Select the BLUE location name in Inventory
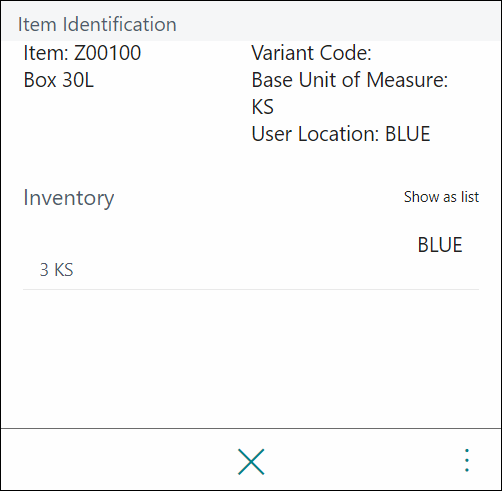This screenshot has width=502, height=491. [x=440, y=245]
